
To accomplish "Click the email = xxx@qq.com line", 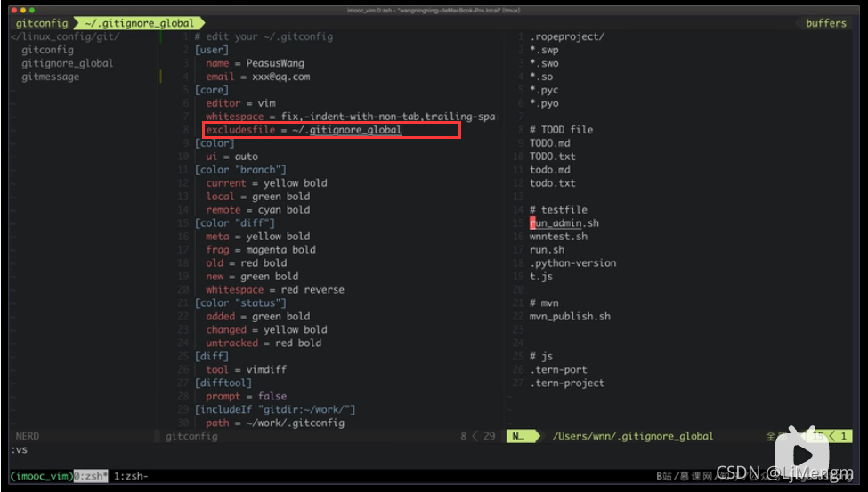I will (x=258, y=77).
